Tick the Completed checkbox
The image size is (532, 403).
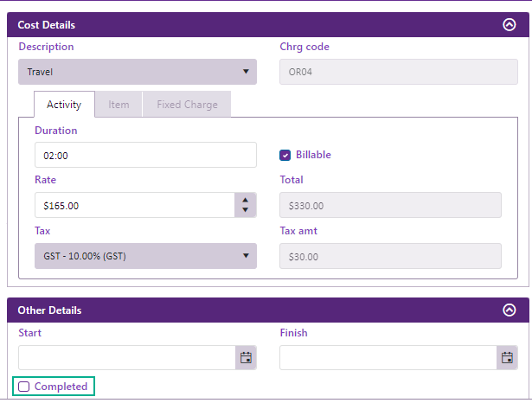[24, 387]
